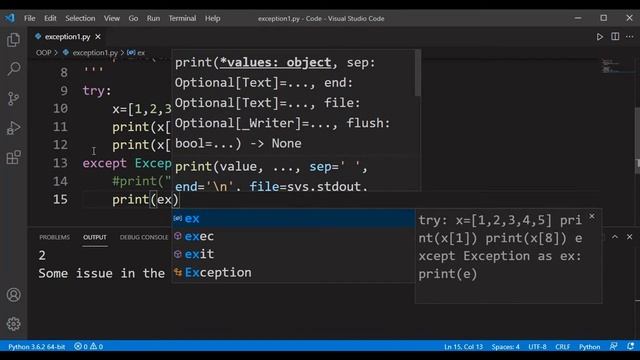Image resolution: width=640 pixels, height=360 pixels.
Task: Click Ln 15, Col 13 status item
Action: coord(463,347)
